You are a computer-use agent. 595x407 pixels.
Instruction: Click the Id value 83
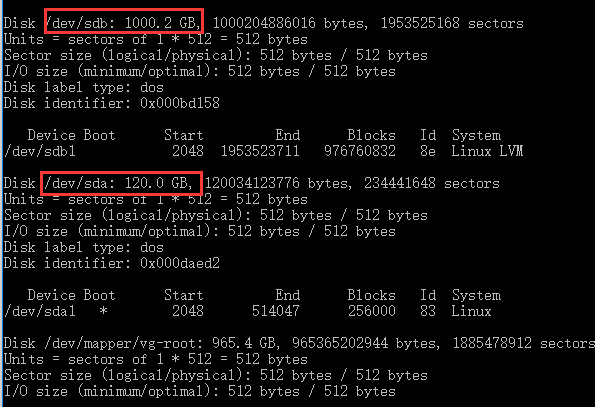[428, 311]
